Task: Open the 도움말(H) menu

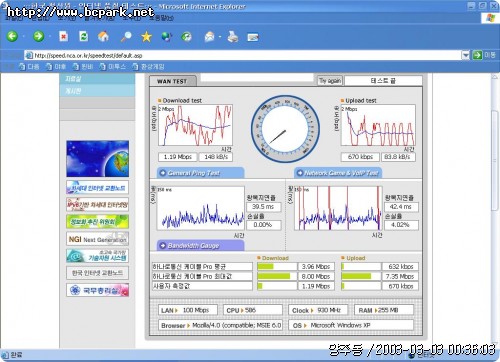Action: 161,18
